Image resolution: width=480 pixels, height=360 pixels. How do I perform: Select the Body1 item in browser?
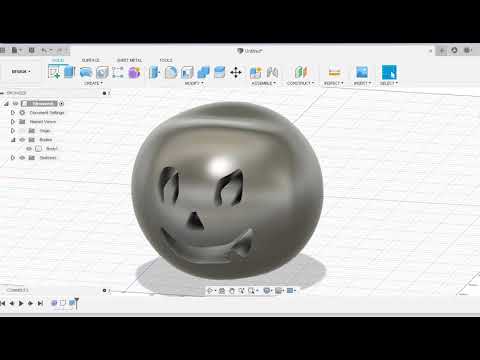[51, 149]
